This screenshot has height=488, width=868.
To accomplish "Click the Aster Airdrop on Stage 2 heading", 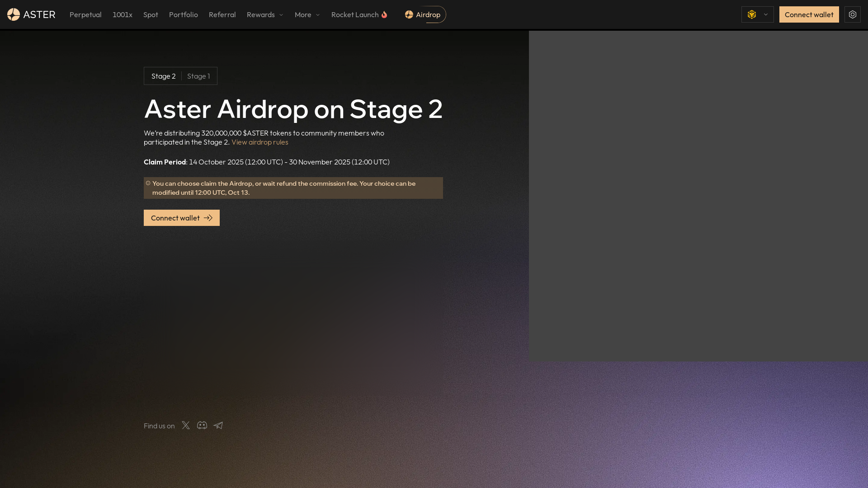I will pos(293,109).
